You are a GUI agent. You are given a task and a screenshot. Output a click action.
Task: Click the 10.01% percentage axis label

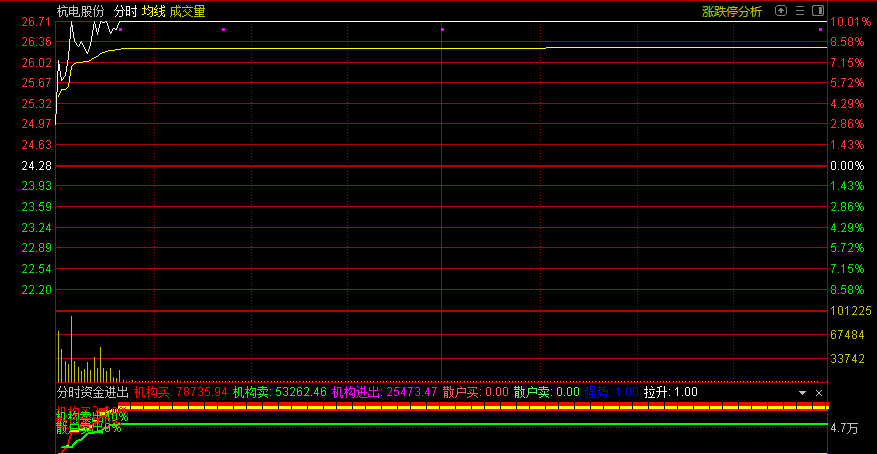pyautogui.click(x=851, y=22)
